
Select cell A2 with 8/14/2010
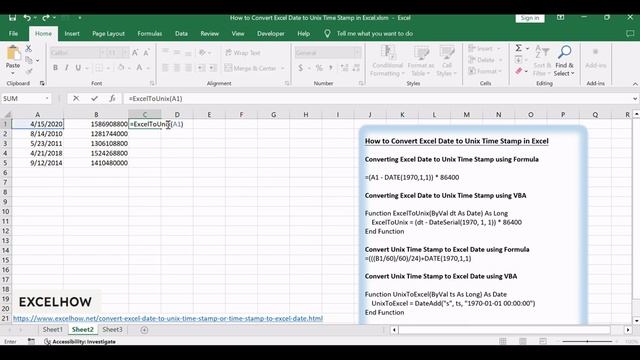click(38, 134)
